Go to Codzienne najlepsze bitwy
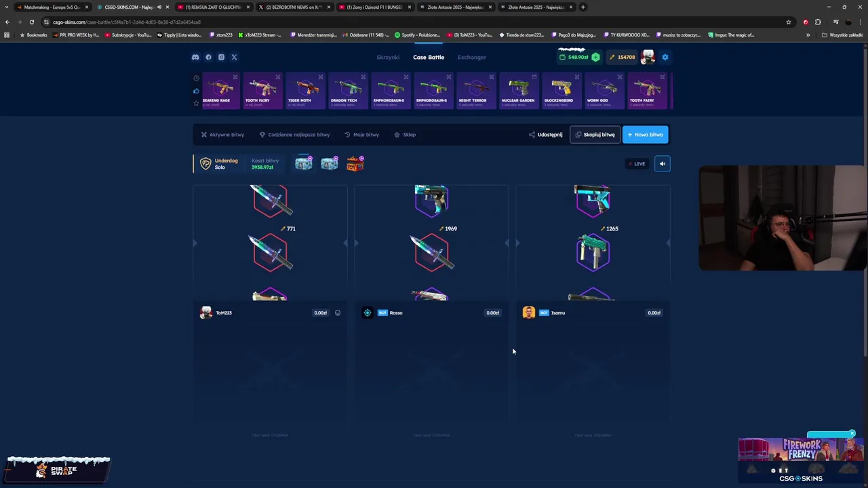The image size is (868, 488). pos(294,134)
